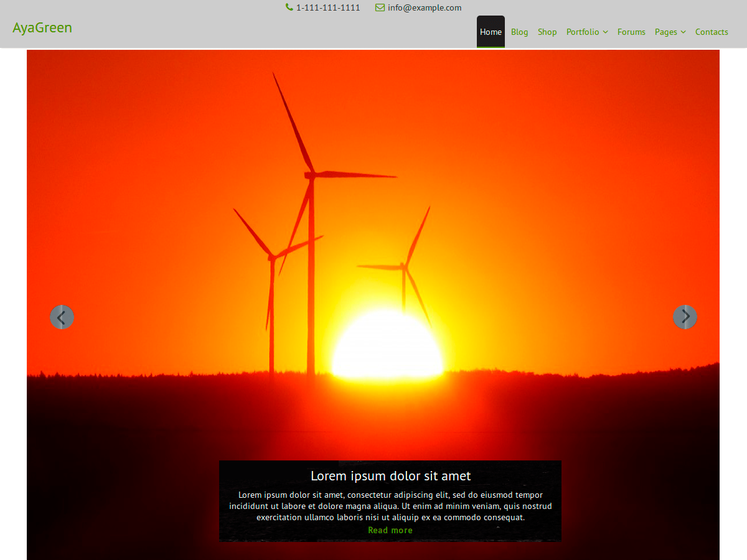Go to the Shop menu item
The height and width of the screenshot is (560, 747).
click(547, 32)
